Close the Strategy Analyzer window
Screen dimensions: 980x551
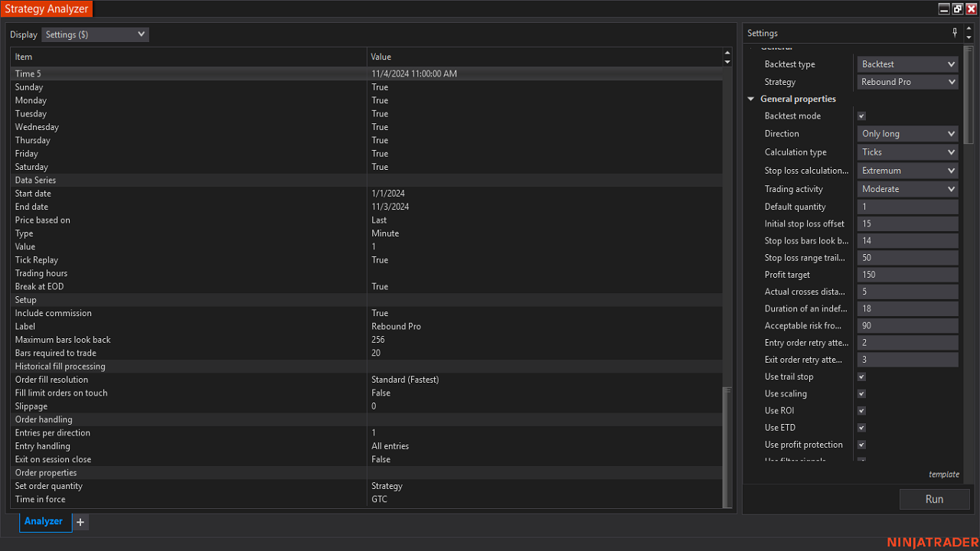971,9
